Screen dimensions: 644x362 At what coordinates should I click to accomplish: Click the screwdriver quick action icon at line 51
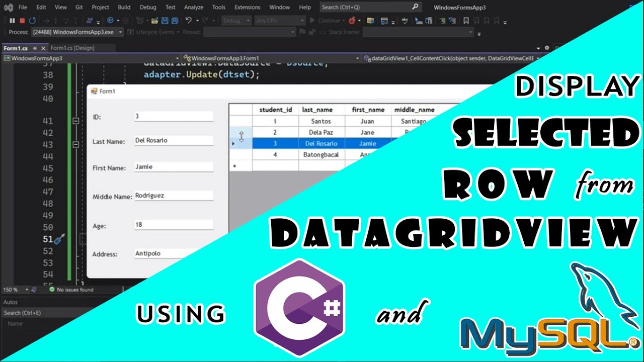59,239
